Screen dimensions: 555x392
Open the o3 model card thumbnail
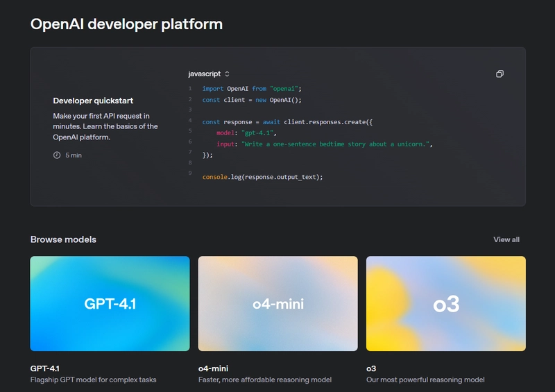[446, 303]
